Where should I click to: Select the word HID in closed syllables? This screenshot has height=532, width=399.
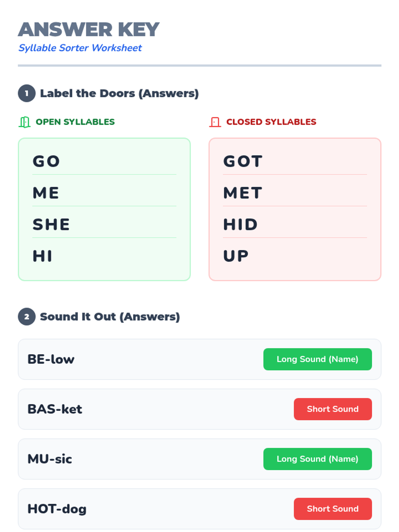coord(241,225)
